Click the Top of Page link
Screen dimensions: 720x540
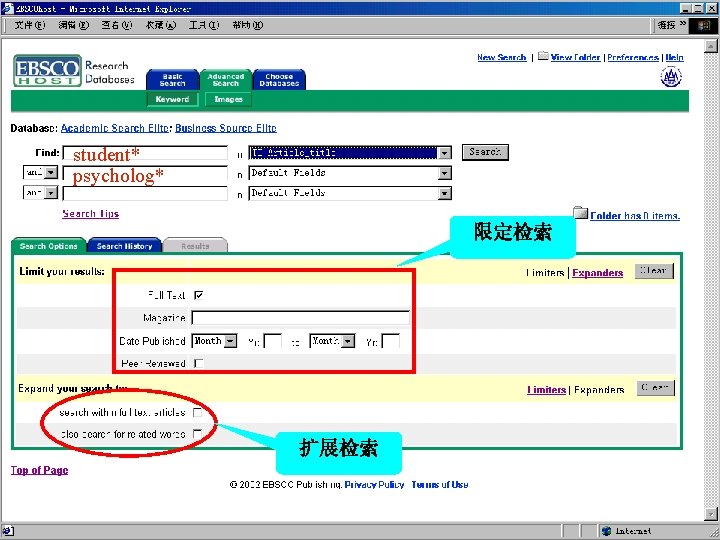39,470
